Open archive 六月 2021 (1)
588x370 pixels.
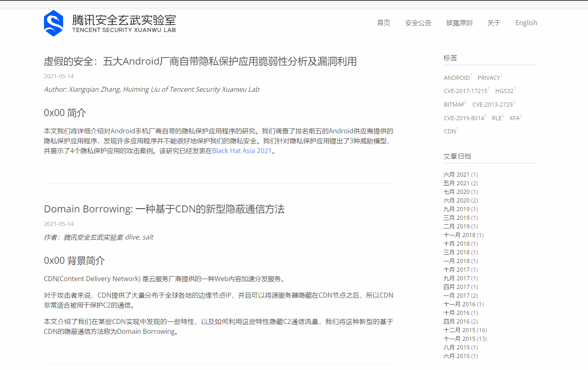click(461, 175)
